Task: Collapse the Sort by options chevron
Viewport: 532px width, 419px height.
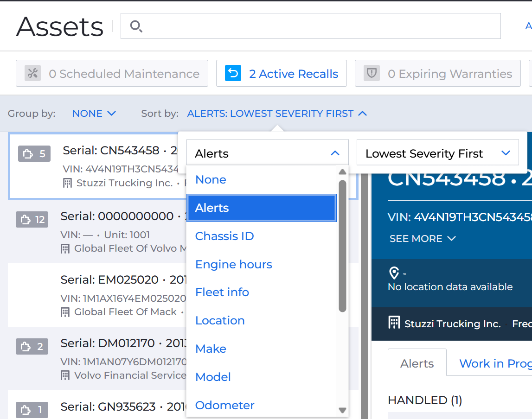Action: 363,113
